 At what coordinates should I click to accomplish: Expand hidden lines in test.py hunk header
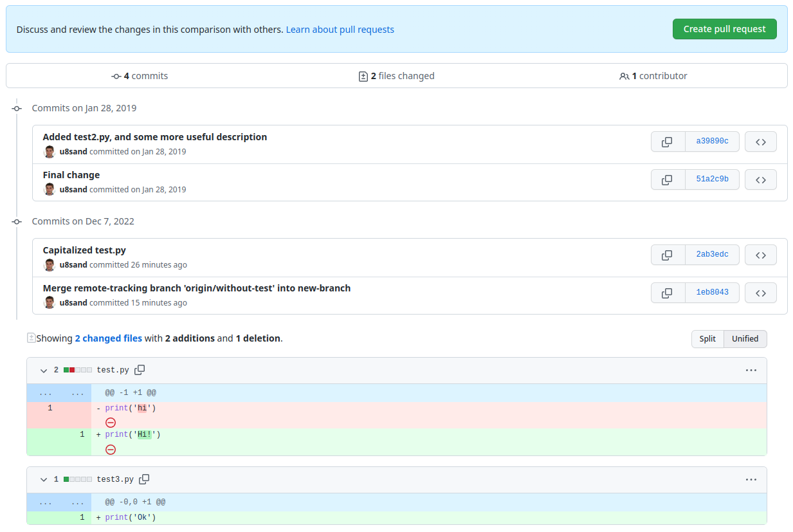pyautogui.click(x=45, y=393)
